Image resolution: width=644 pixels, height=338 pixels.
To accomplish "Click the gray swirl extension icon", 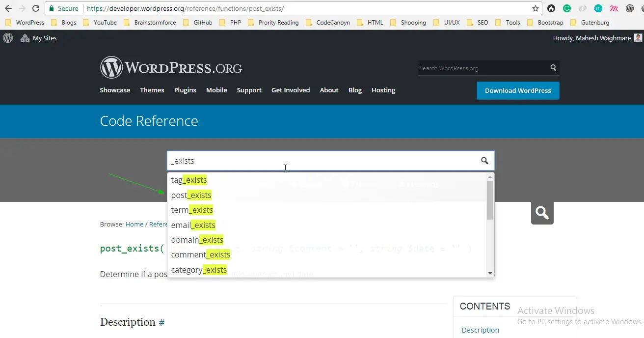I will click(x=583, y=8).
